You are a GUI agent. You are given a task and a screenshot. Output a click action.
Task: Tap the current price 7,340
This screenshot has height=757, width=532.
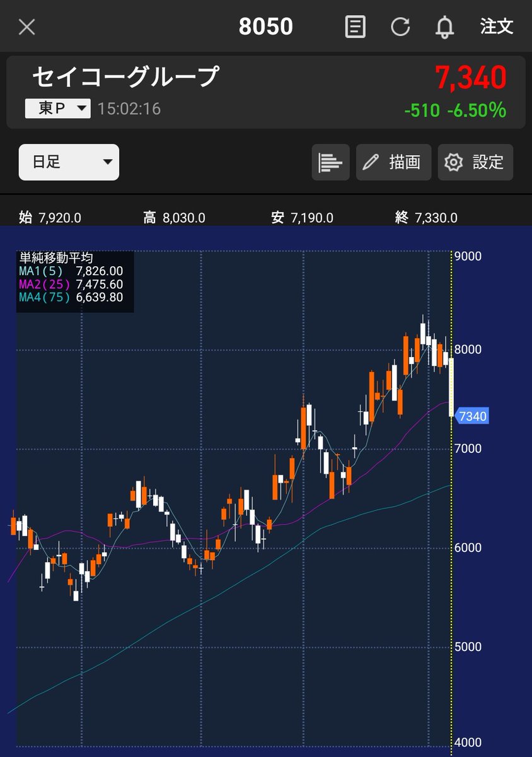[x=470, y=78]
